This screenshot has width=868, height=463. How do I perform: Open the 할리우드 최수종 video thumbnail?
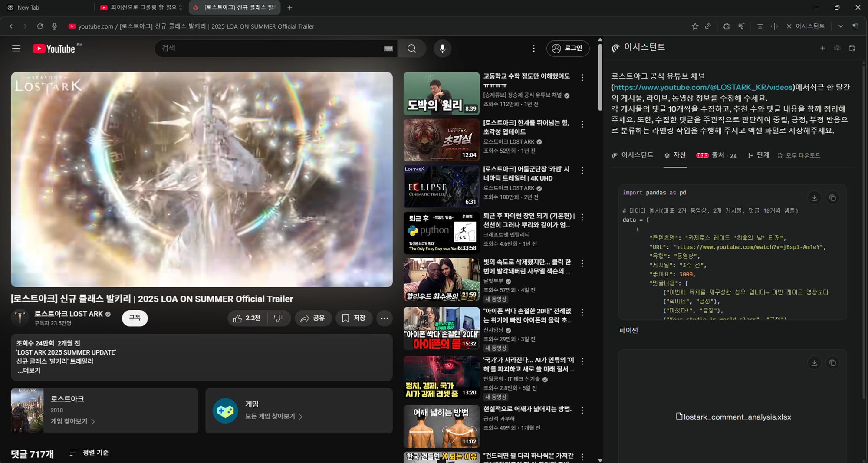[441, 279]
